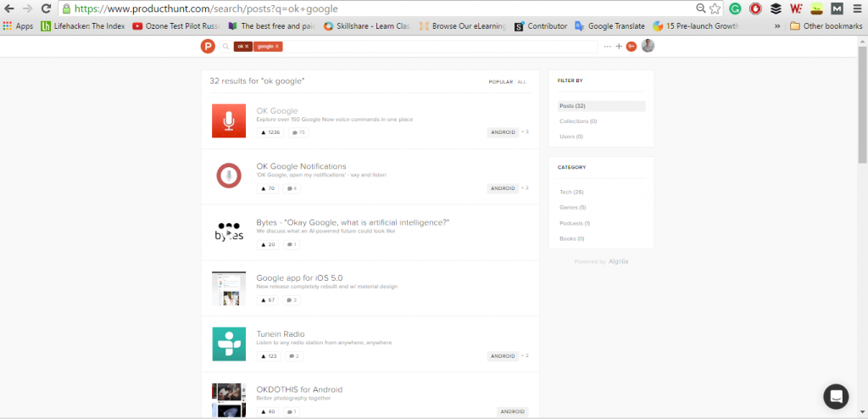The height and width of the screenshot is (419, 868).
Task: Bookmark this page with the star icon
Action: (715, 8)
